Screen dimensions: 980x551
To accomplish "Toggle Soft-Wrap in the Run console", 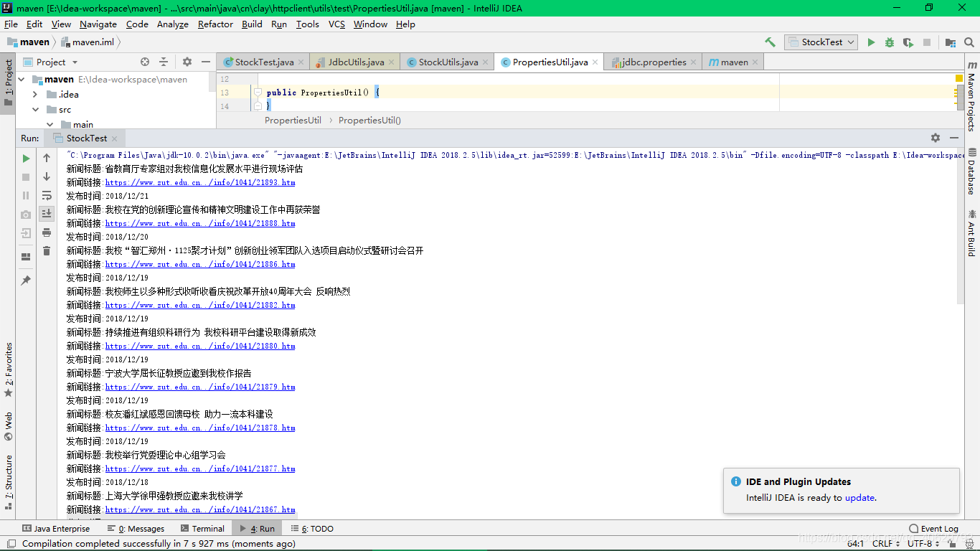I will 46,194.
